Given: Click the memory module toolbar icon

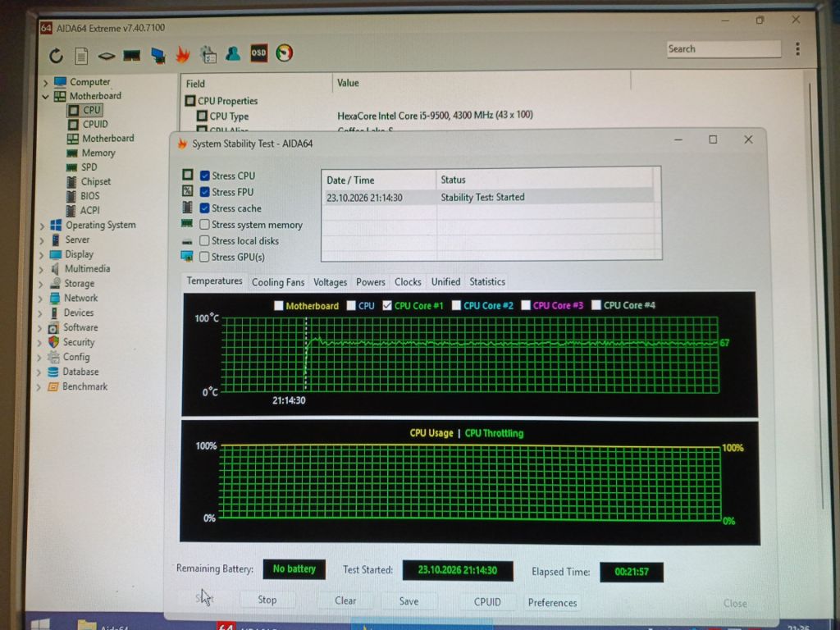Looking at the screenshot, I should 132,55.
